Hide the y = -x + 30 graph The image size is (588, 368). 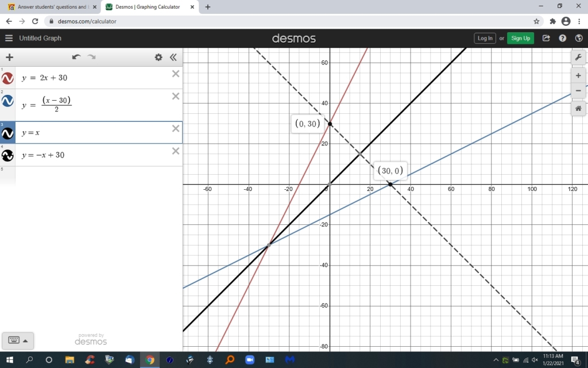click(x=7, y=155)
